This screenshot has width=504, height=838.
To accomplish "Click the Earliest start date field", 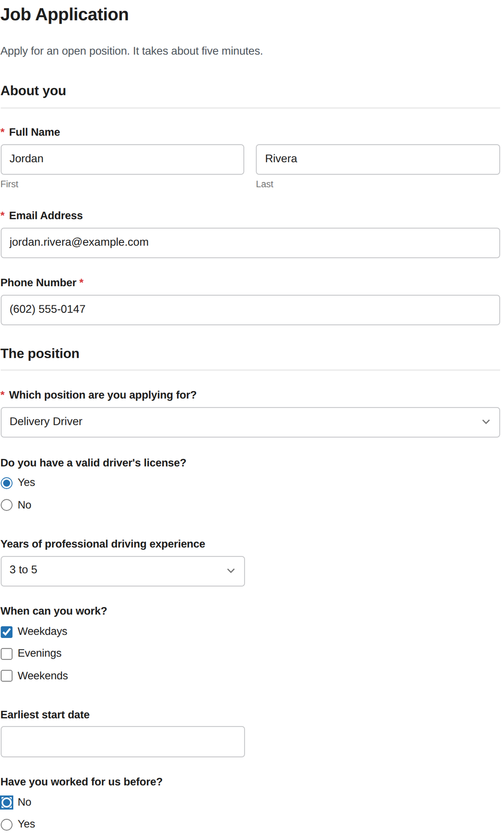I will pyautogui.click(x=123, y=741).
